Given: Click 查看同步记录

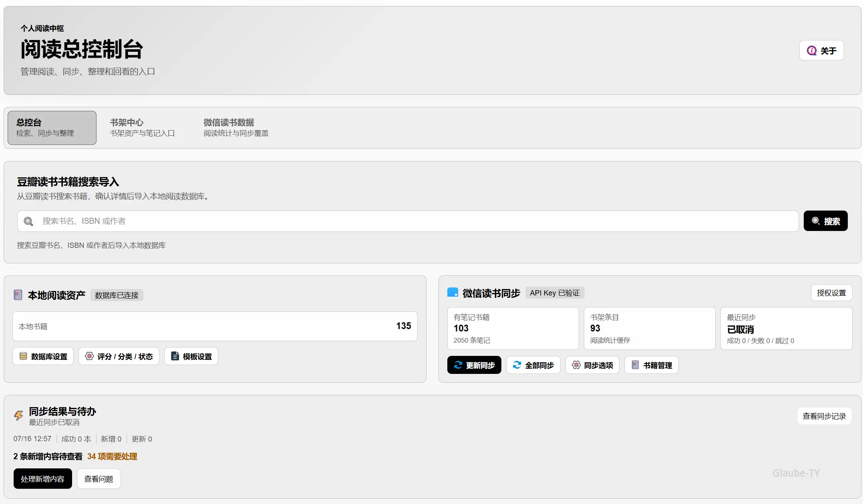Looking at the screenshot, I should tap(824, 416).
